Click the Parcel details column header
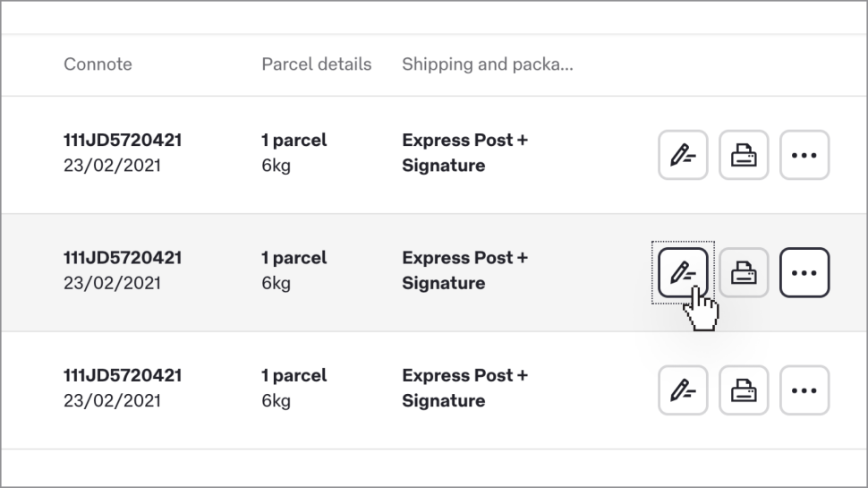Image resolution: width=868 pixels, height=488 pixels. pyautogui.click(x=316, y=64)
